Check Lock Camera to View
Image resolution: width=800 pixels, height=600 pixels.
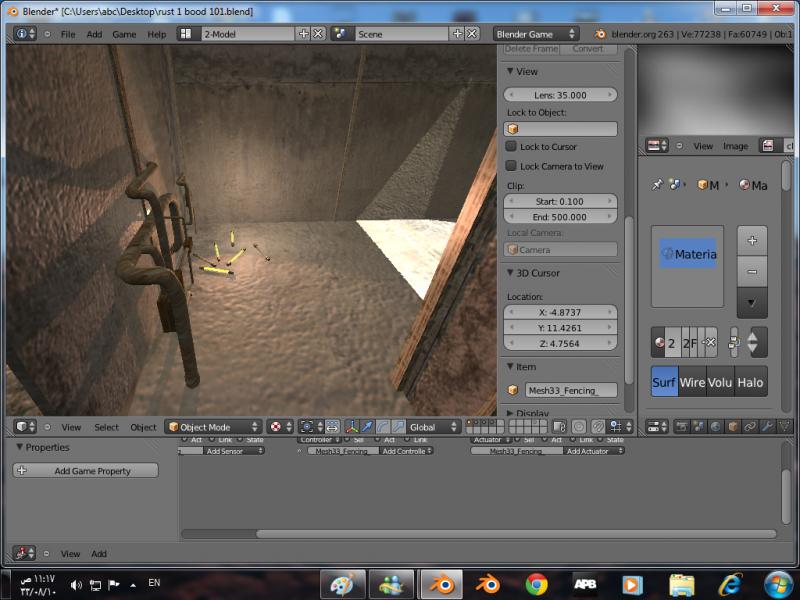pyautogui.click(x=511, y=165)
